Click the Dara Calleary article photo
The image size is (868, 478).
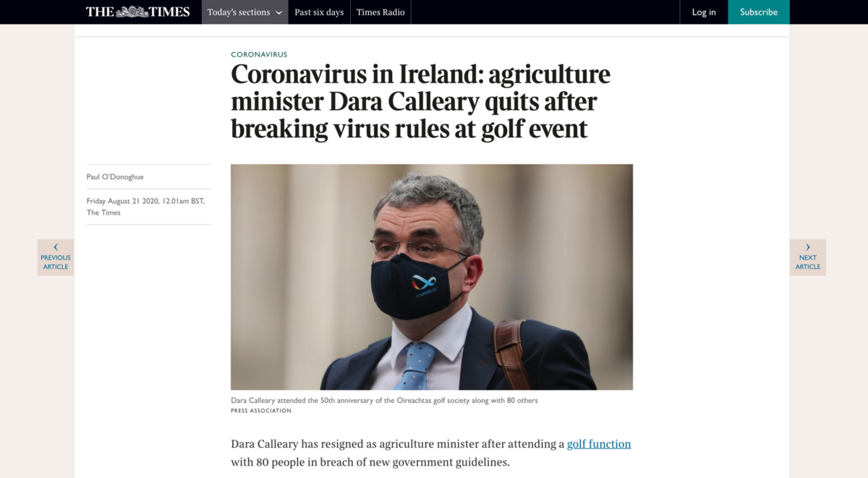[x=432, y=277]
